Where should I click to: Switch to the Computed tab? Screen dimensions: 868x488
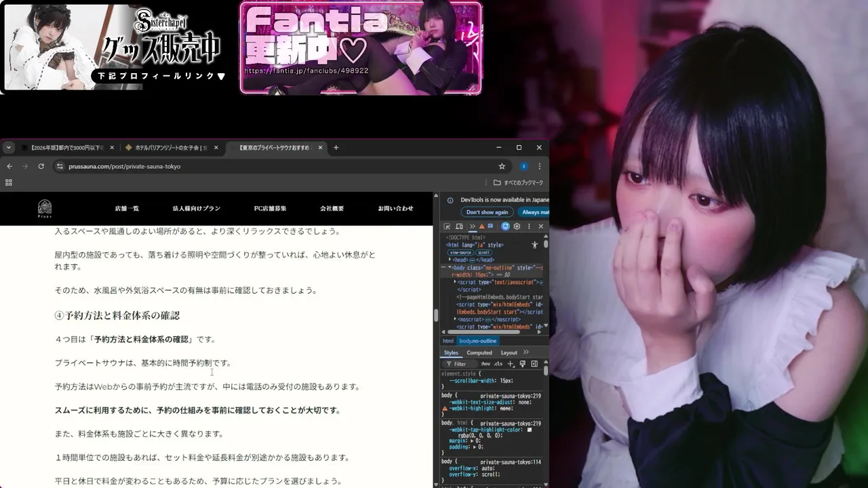(x=479, y=352)
